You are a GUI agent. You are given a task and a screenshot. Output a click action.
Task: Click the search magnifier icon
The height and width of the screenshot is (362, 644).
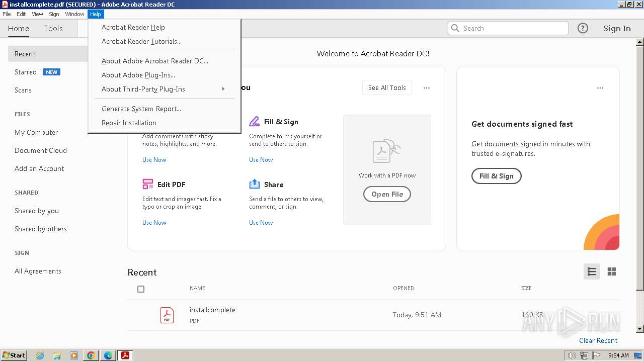tap(455, 28)
